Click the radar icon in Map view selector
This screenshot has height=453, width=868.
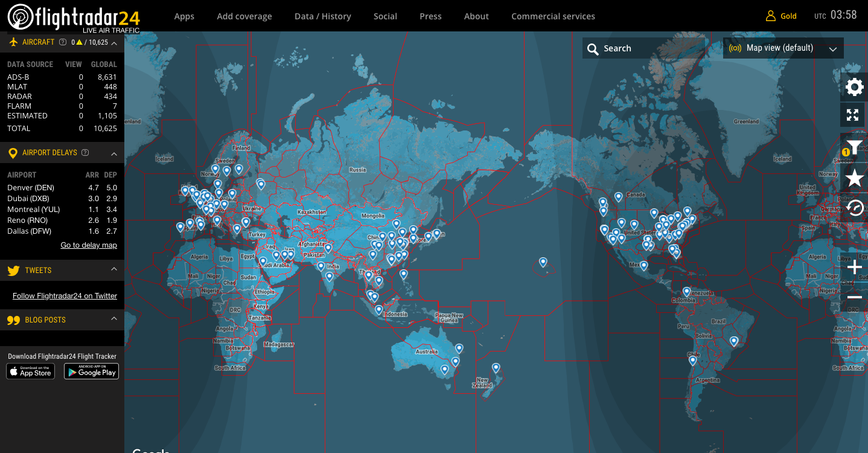(735, 48)
